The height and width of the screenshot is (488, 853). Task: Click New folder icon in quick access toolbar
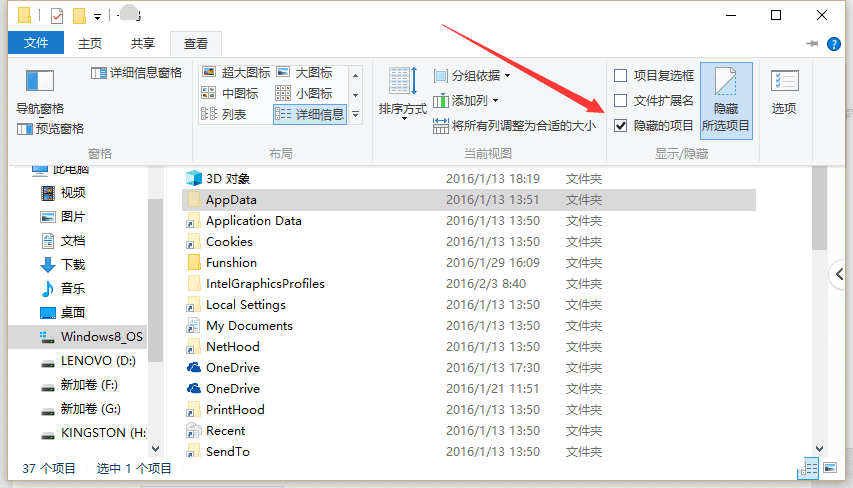[79, 16]
